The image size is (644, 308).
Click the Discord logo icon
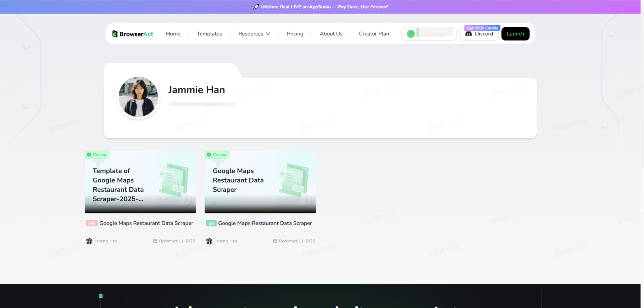468,34
